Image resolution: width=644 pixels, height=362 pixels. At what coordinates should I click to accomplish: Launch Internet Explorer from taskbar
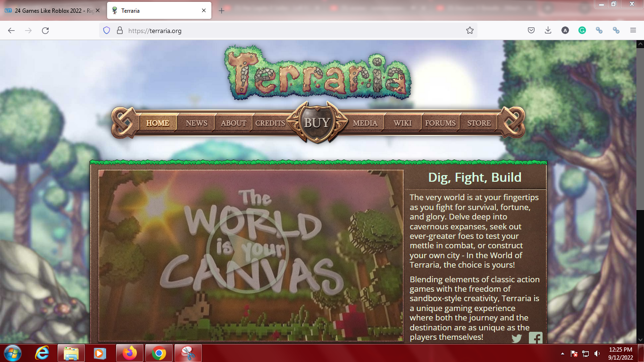coord(42,353)
